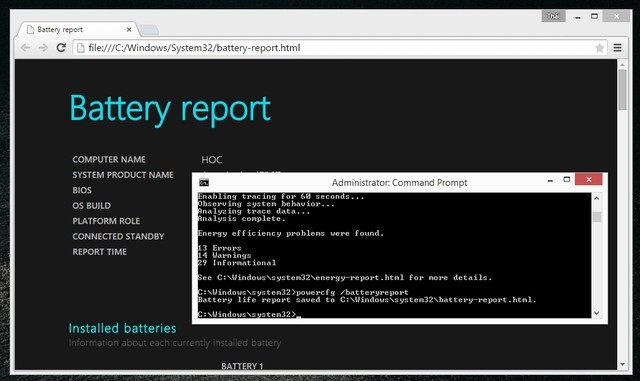Viewport: 640px width, 381px height.
Task: Select the Battery report tab
Action: (x=78, y=29)
